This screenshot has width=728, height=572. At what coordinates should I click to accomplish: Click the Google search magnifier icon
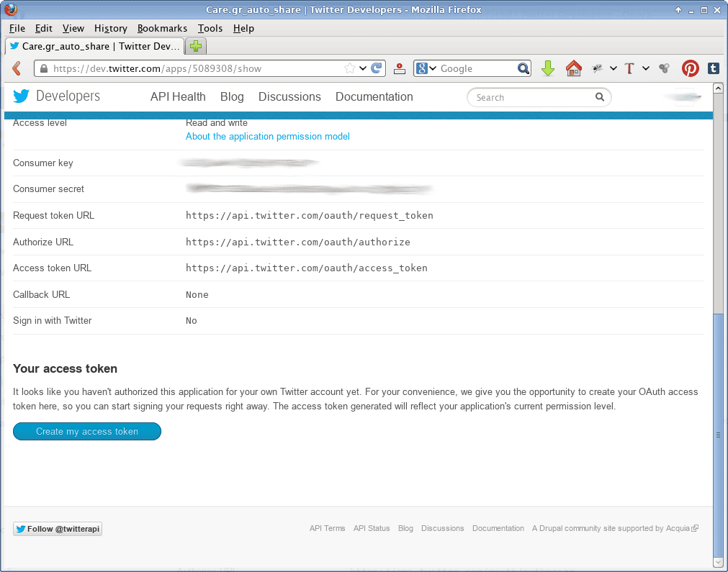(x=523, y=68)
